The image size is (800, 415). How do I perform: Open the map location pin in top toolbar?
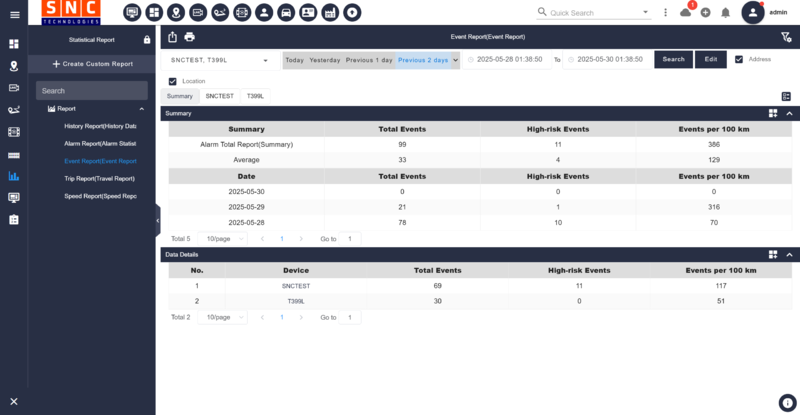click(176, 12)
